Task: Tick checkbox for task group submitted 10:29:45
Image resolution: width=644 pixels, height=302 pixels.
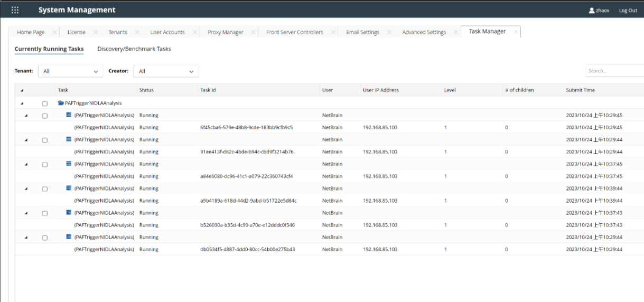Action: (x=45, y=116)
